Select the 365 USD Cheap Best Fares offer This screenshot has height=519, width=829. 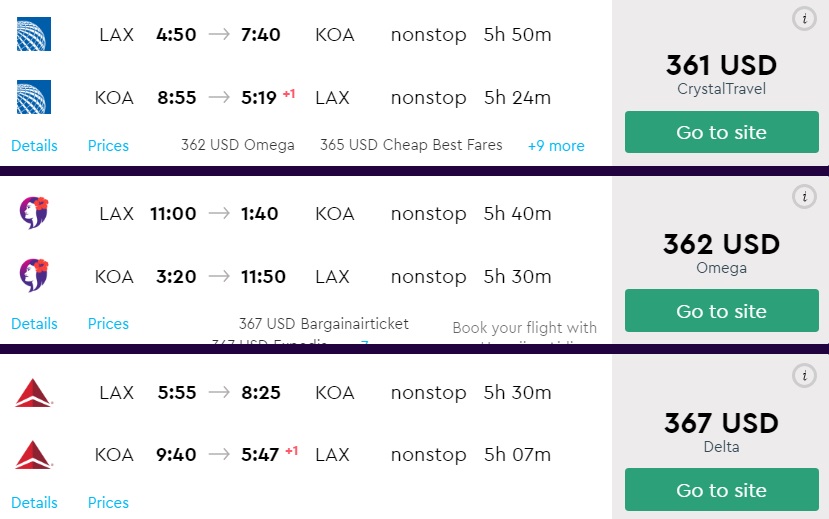click(411, 146)
